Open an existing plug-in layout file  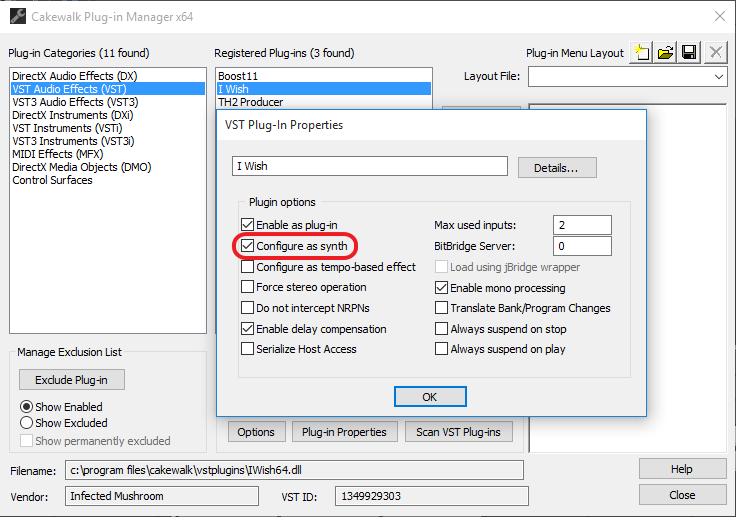665,53
